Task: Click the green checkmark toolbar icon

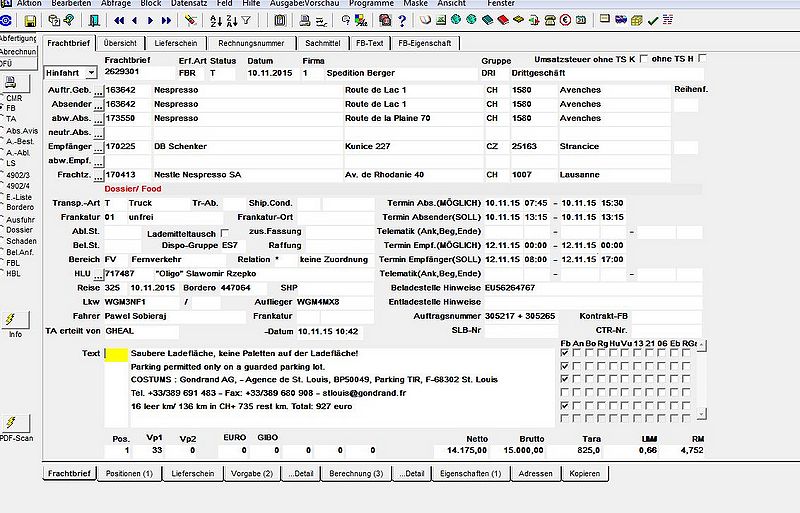Action: pos(653,20)
